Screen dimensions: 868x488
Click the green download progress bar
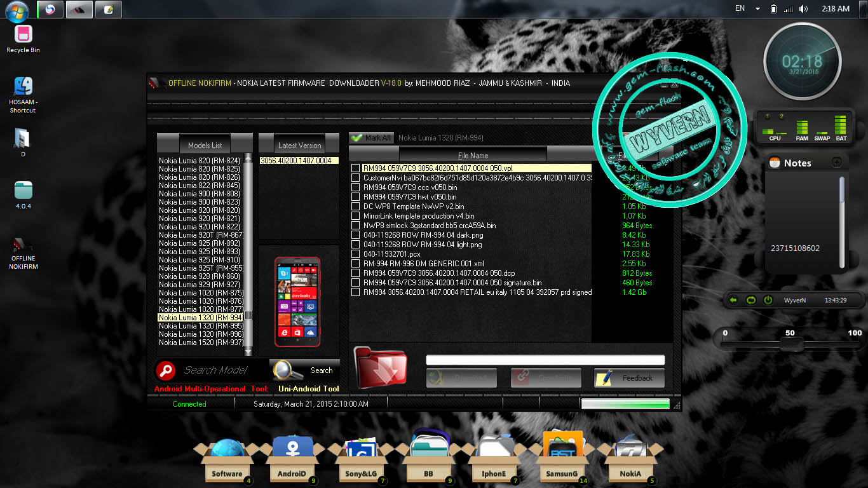tap(625, 403)
